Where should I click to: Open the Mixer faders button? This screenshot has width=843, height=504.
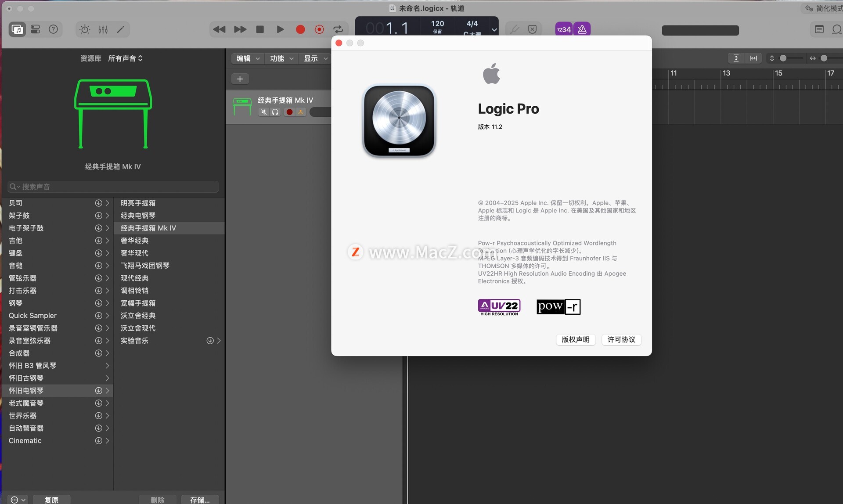pos(103,29)
